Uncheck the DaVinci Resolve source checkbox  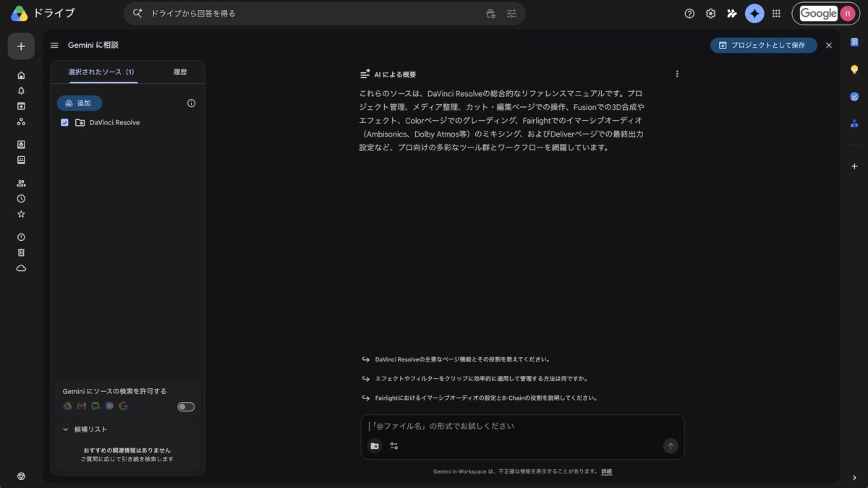pyautogui.click(x=64, y=123)
